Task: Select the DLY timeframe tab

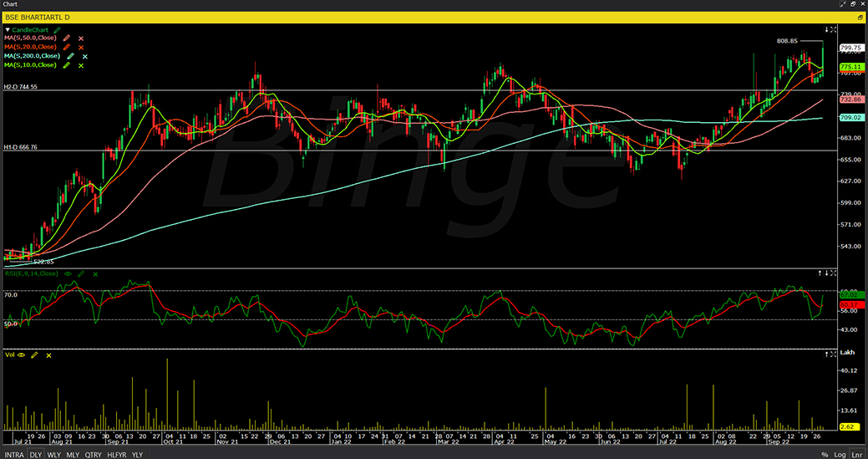Action: tap(35, 455)
